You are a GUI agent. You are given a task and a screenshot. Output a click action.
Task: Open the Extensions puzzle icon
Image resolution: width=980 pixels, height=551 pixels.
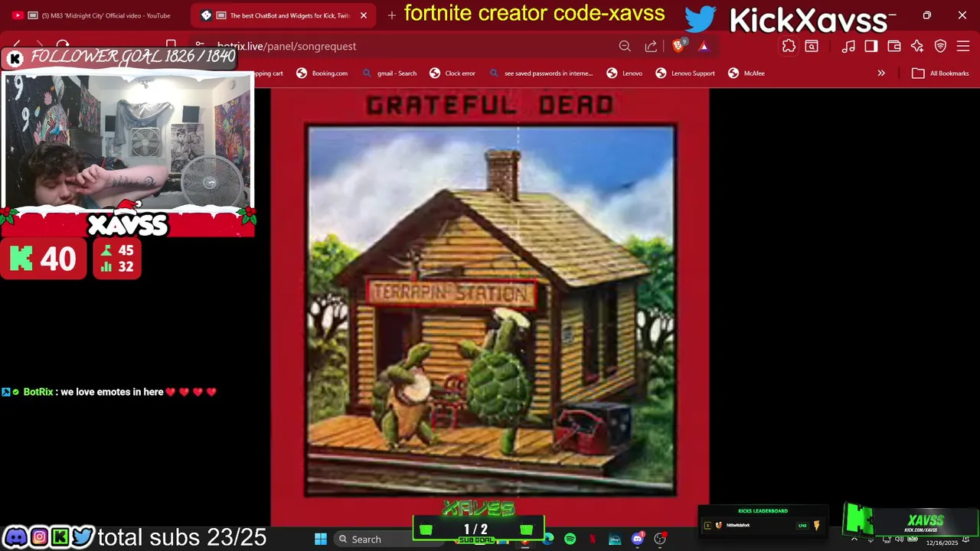(789, 46)
